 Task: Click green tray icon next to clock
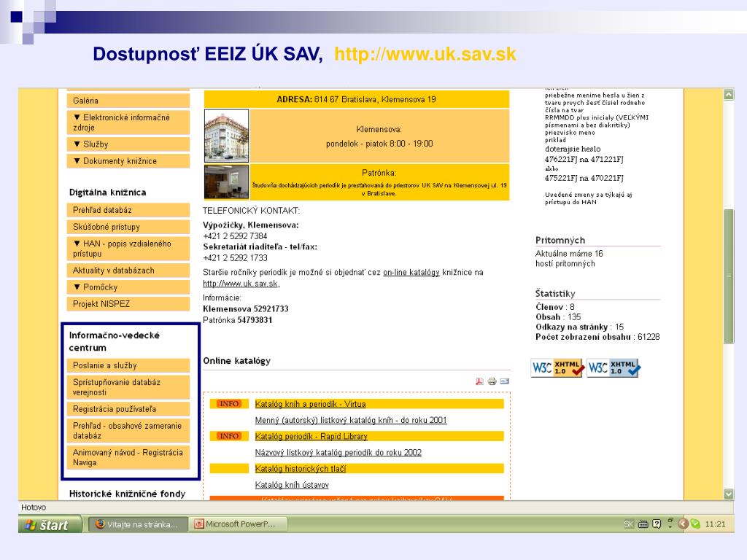(x=695, y=524)
